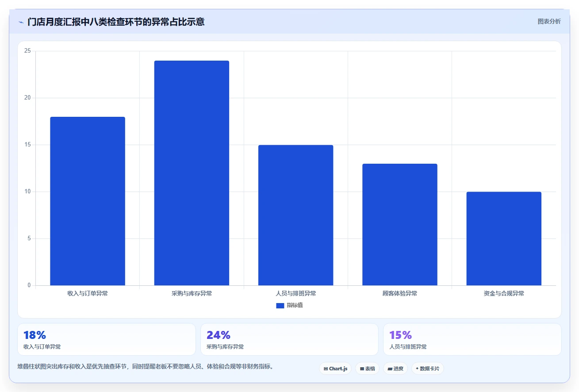Select the 数据卡片 tag pill

(427, 369)
